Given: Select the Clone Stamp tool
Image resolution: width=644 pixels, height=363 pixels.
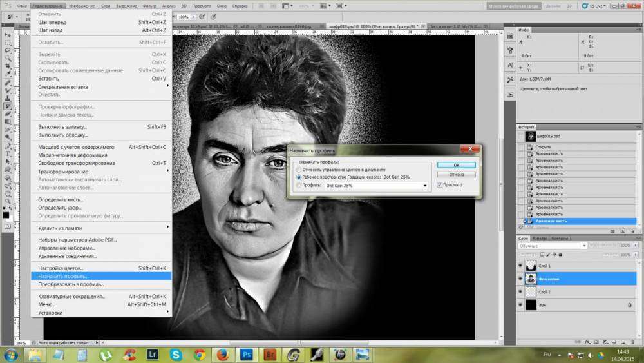Looking at the screenshot, I should (x=8, y=98).
